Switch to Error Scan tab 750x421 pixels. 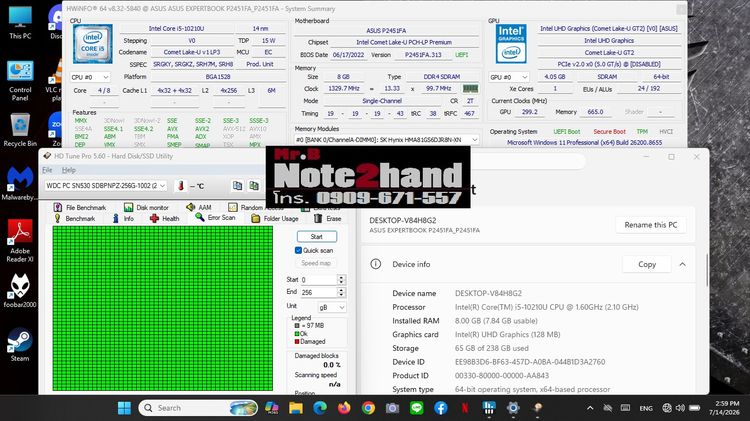tap(215, 218)
